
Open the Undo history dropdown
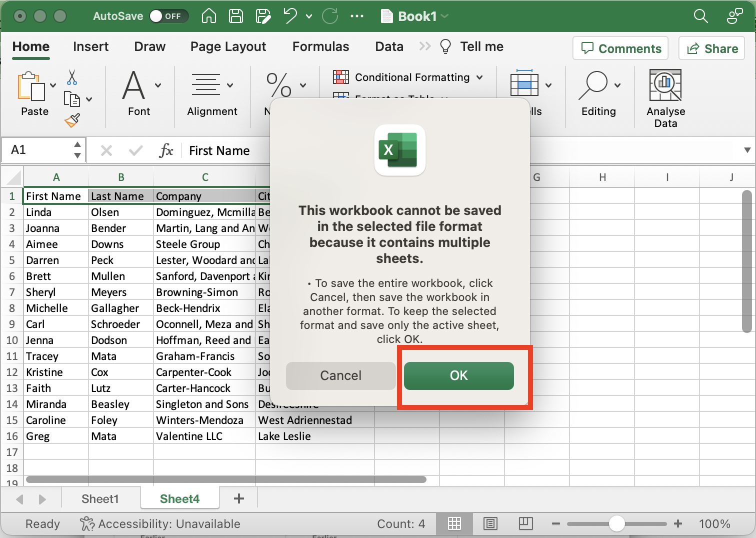point(308,16)
